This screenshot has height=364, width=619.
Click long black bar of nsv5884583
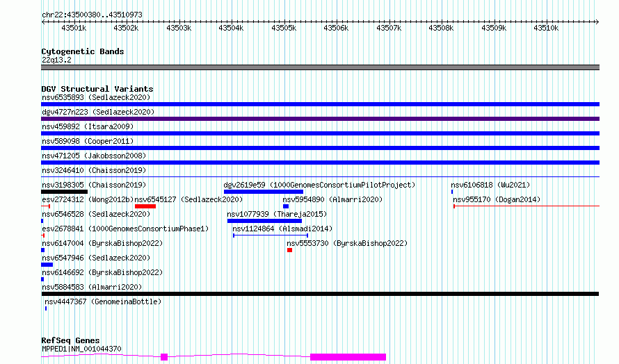pyautogui.click(x=320, y=294)
